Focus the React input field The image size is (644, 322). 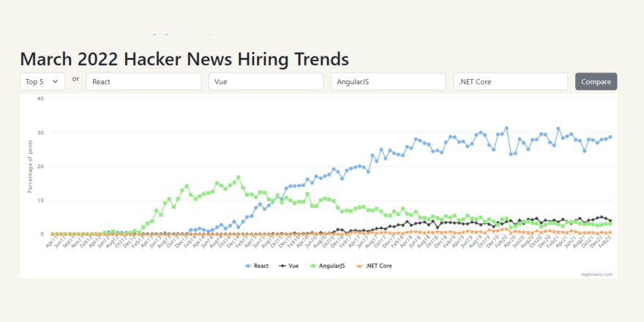click(x=143, y=82)
